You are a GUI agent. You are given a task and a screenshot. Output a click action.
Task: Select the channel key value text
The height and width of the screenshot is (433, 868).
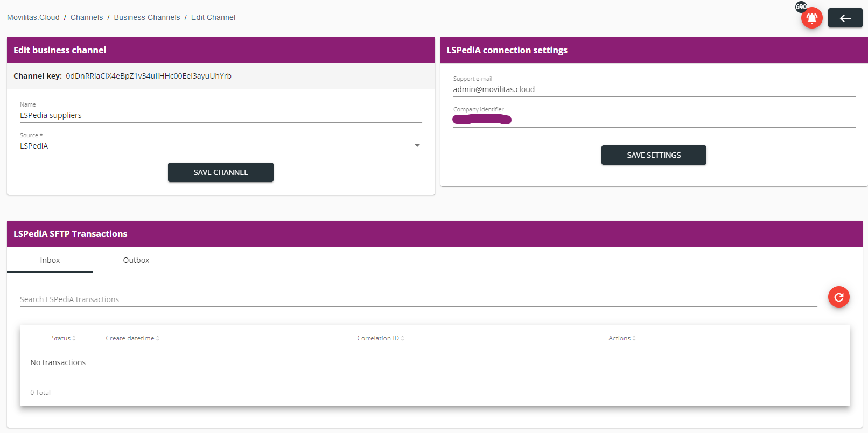(x=149, y=76)
